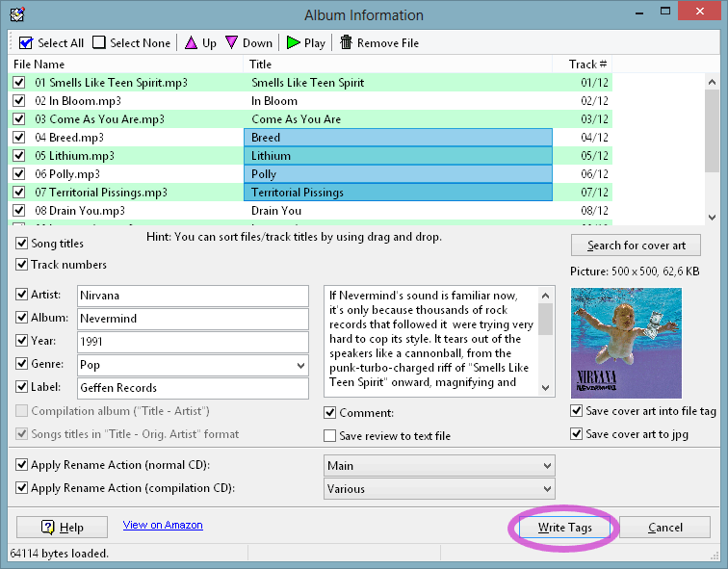Click track number 08/12 cell
This screenshot has height=569, width=728.
tap(583, 211)
